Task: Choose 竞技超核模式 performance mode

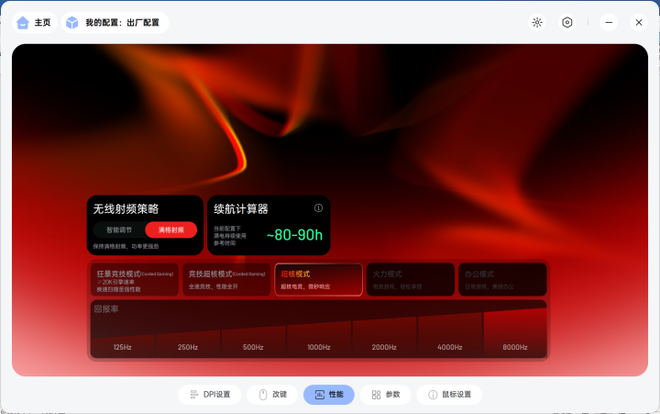Action: (x=226, y=280)
